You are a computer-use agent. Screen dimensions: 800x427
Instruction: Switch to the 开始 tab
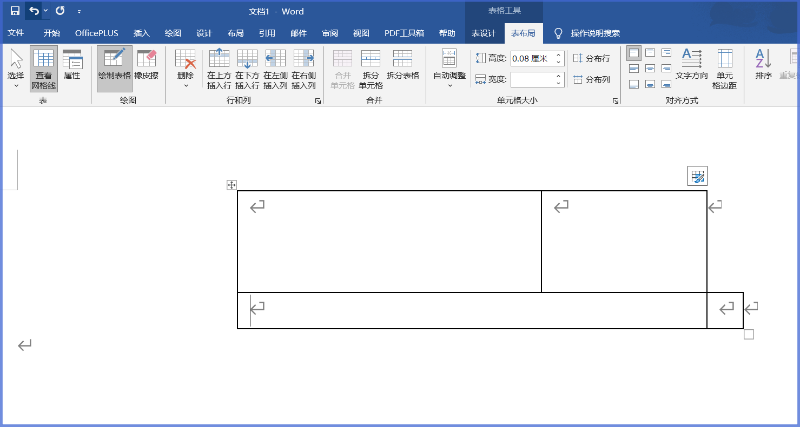pos(52,33)
